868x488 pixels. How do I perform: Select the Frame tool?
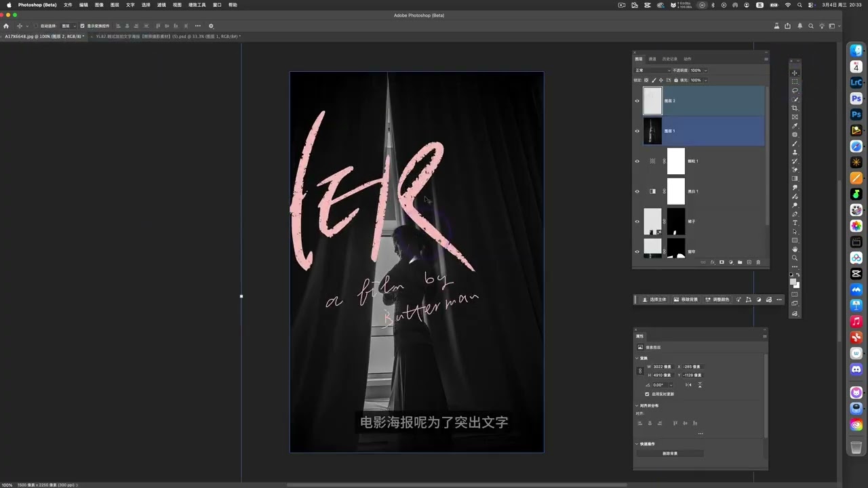click(795, 117)
